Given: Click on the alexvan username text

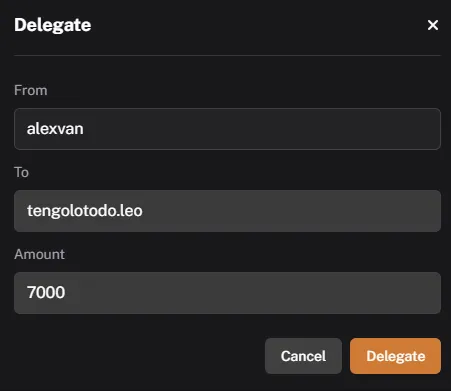Looking at the screenshot, I should [x=55, y=129].
